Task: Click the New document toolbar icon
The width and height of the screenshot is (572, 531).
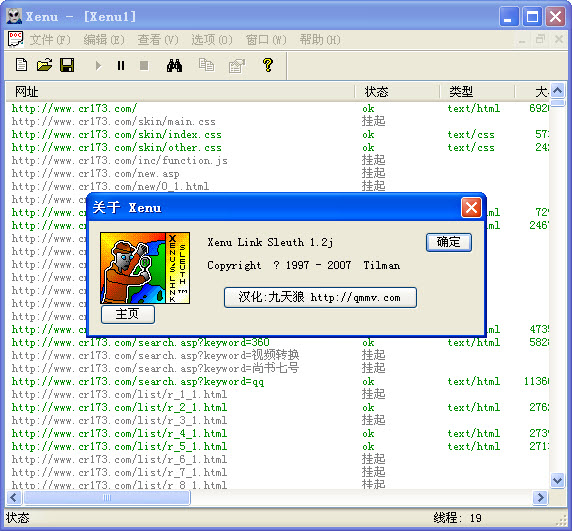Action: click(x=22, y=65)
